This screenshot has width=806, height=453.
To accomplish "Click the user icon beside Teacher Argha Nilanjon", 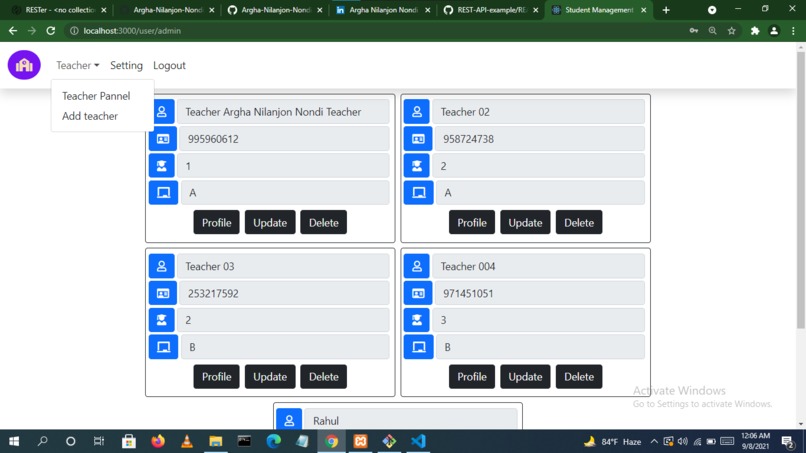I will [161, 112].
